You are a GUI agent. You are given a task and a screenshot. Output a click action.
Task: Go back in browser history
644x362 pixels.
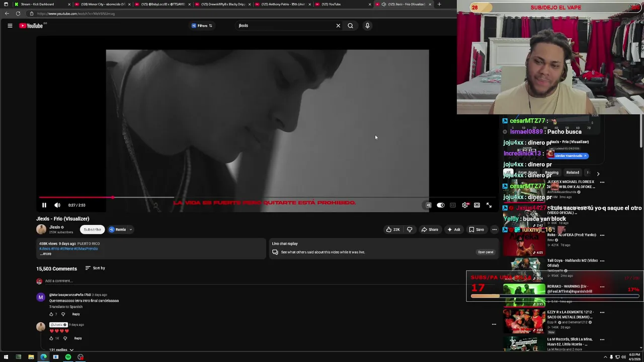click(7, 14)
